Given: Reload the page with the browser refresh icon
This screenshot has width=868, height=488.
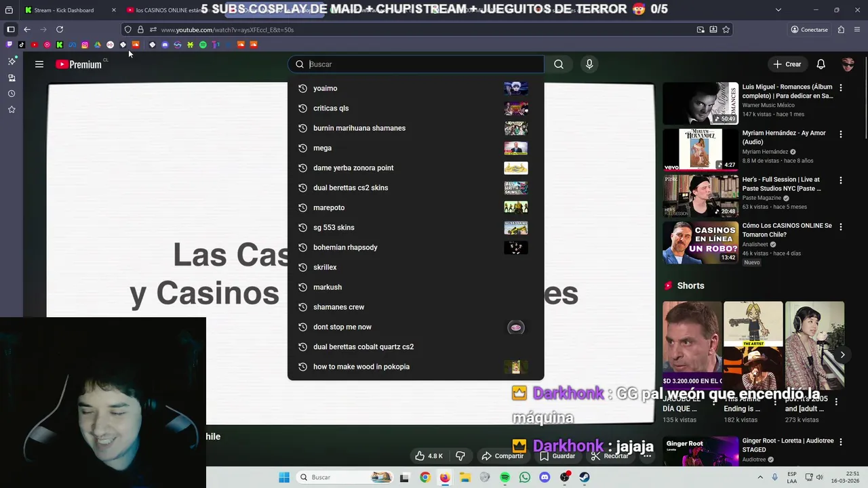Looking at the screenshot, I should tap(60, 30).
